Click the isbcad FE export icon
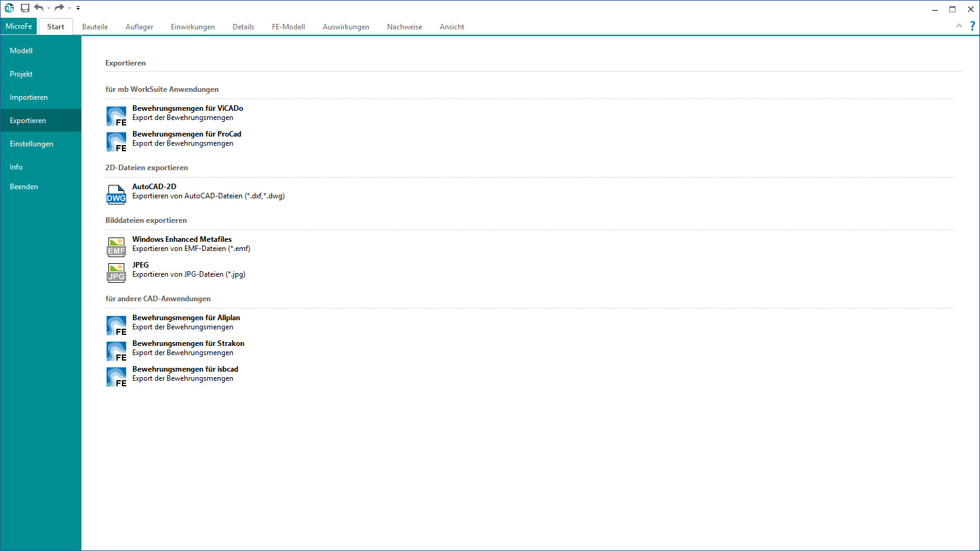Screen dimensions: 980x551 click(x=116, y=377)
